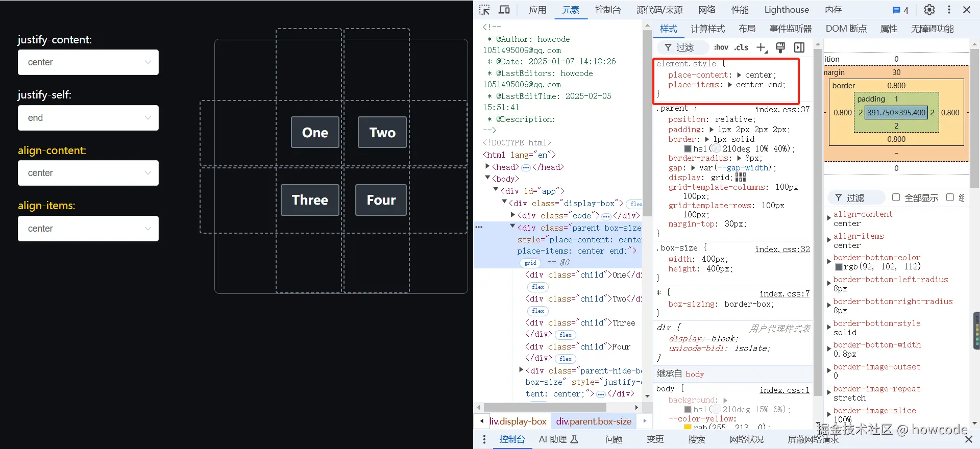The image size is (980, 449).
Task: Open the AI 助理 drawer tab
Action: [x=558, y=439]
